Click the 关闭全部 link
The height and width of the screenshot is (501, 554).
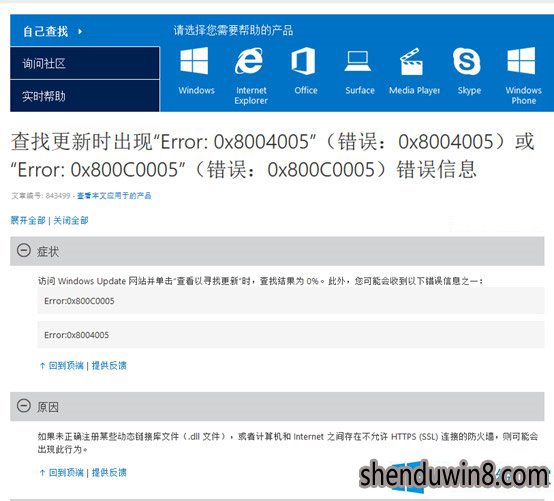click(x=71, y=220)
